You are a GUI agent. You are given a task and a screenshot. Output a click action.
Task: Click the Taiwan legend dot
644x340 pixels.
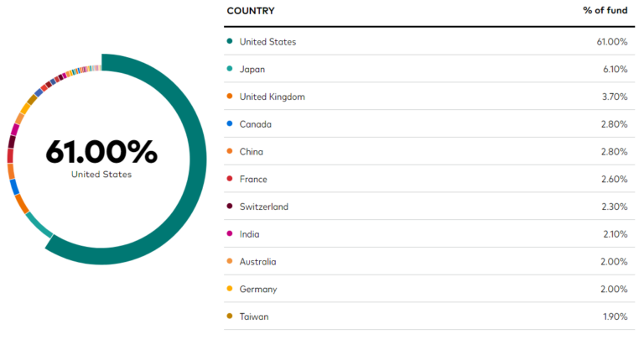pos(230,316)
